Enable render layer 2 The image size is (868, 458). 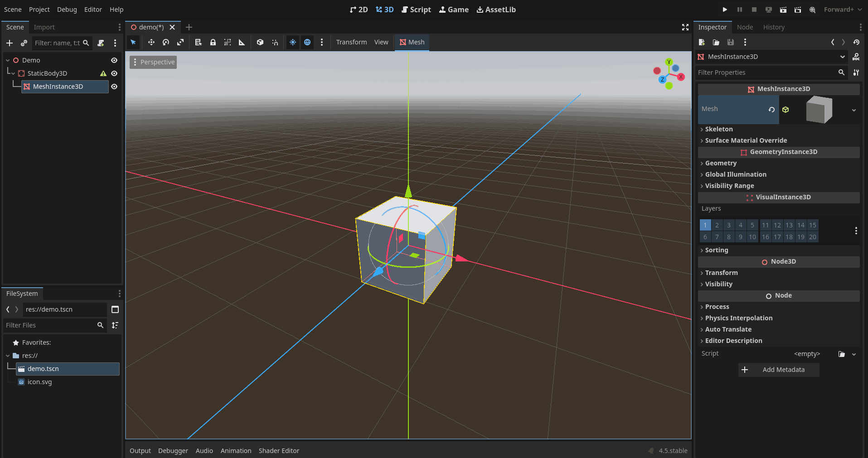click(717, 225)
